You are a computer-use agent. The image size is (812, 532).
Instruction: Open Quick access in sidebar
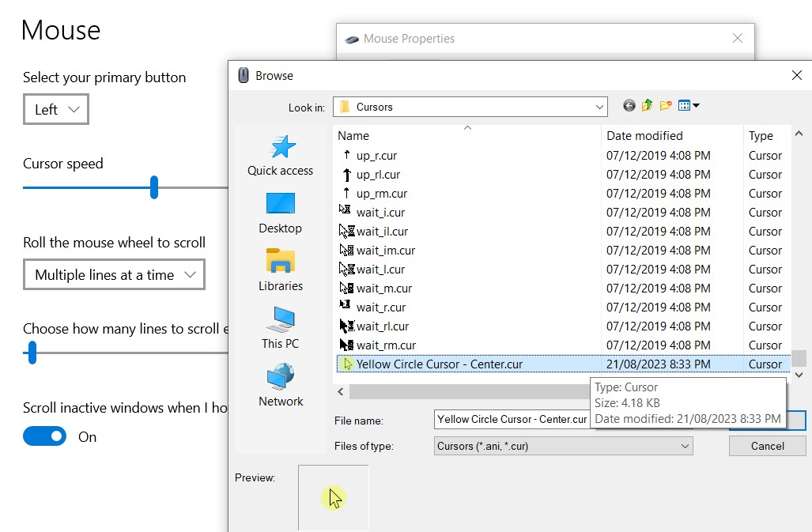click(280, 156)
